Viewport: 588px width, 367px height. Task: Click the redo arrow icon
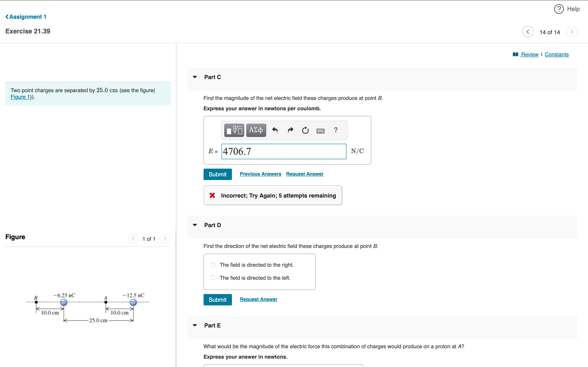click(290, 130)
